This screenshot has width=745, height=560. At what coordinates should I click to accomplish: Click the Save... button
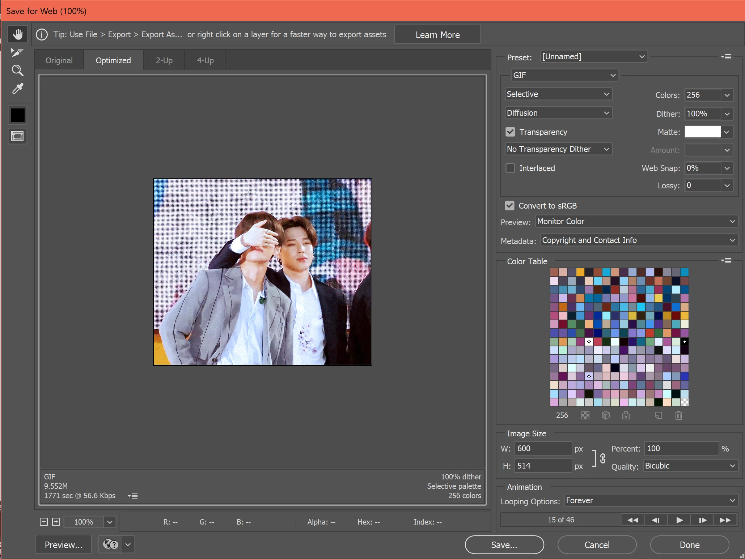tap(504, 545)
